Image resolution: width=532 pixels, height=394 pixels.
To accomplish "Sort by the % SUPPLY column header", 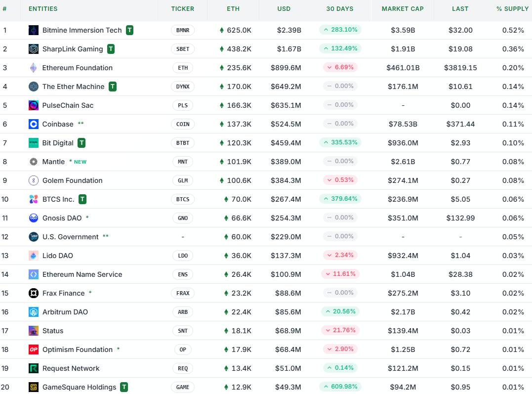I will (512, 9).
